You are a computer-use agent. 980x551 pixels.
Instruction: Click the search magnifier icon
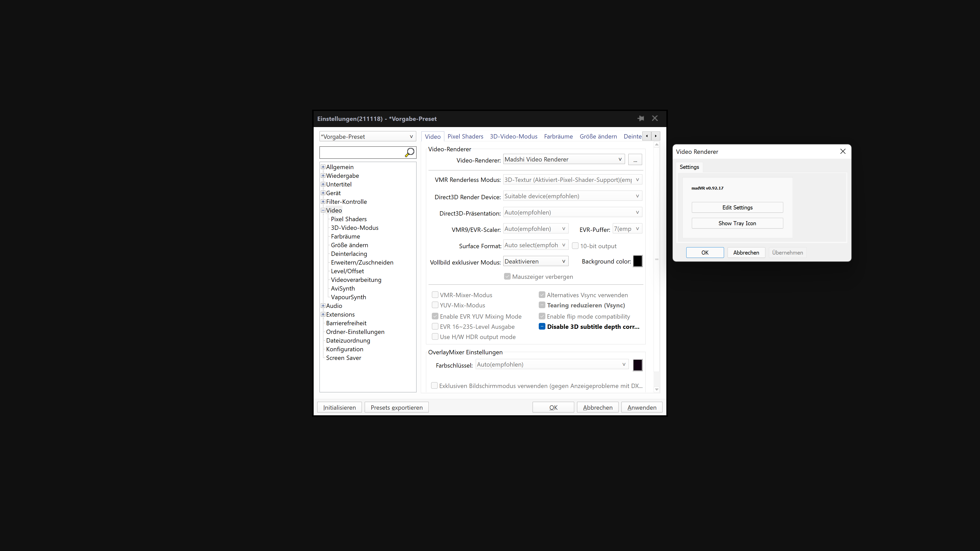coord(410,153)
